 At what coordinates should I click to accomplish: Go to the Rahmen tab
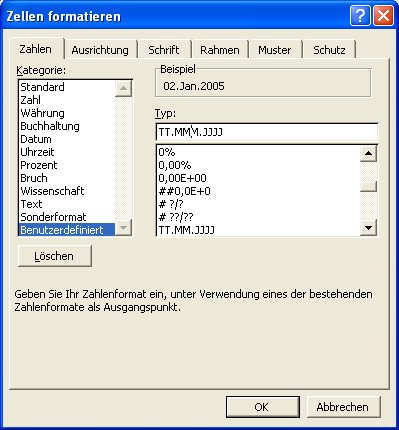pyautogui.click(x=220, y=50)
